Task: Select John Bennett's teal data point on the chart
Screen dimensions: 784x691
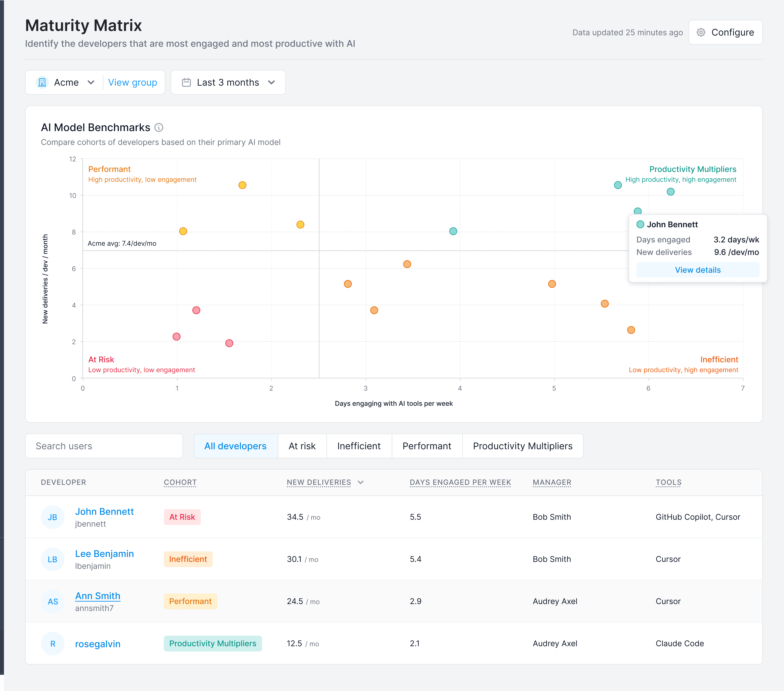Action: tap(638, 211)
